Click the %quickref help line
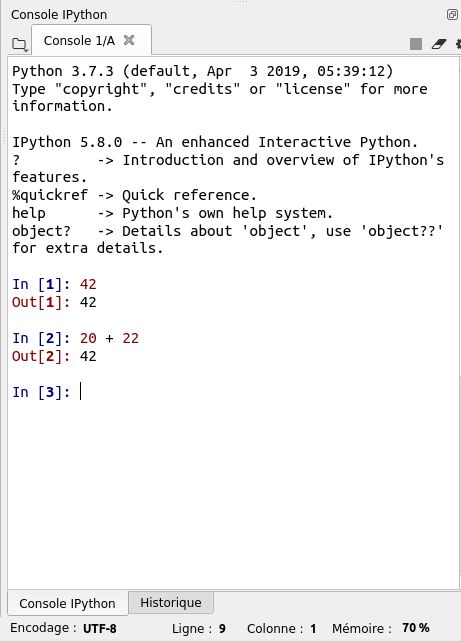 point(134,195)
